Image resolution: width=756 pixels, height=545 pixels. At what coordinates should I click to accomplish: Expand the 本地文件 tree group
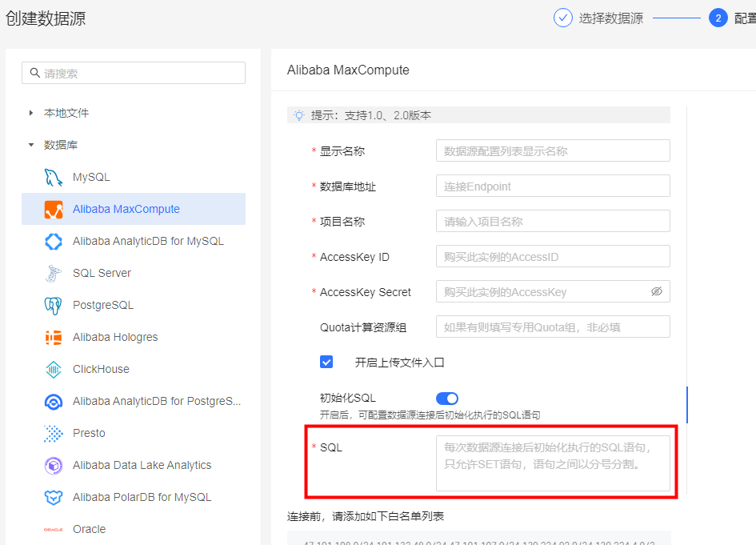tap(31, 113)
